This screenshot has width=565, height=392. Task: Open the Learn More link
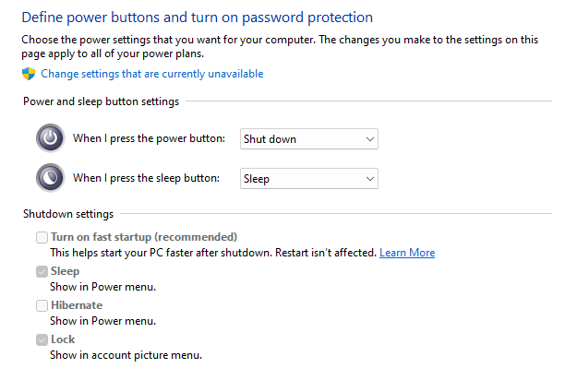click(x=407, y=253)
